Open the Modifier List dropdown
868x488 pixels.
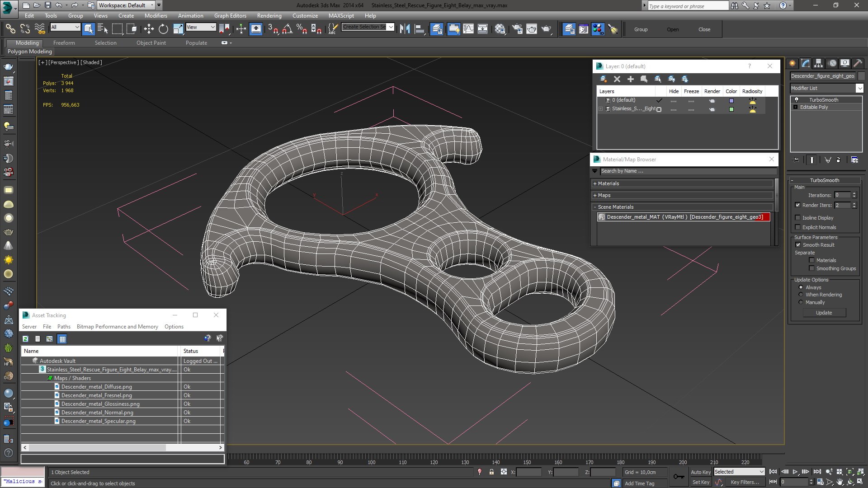pos(859,88)
